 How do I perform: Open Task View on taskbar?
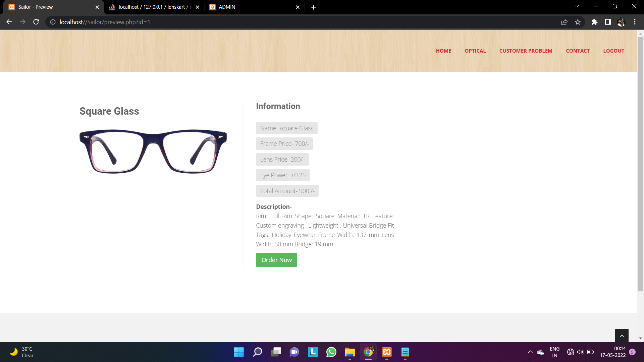click(x=276, y=352)
